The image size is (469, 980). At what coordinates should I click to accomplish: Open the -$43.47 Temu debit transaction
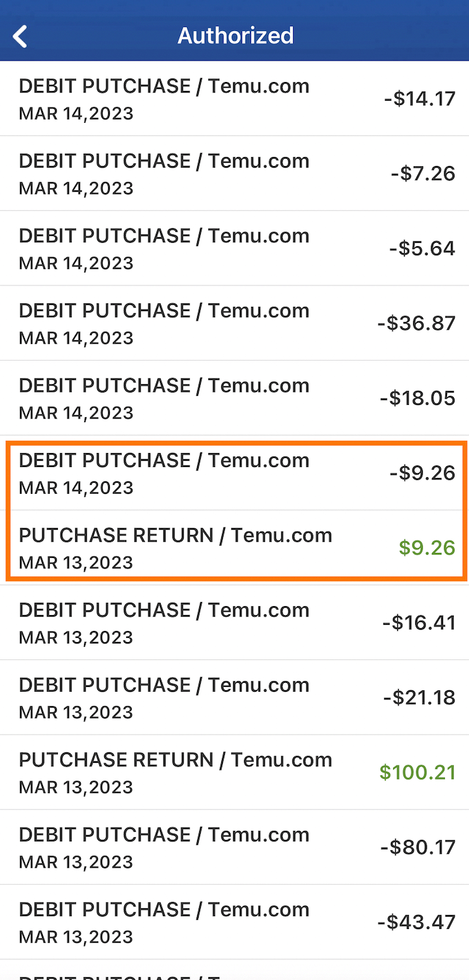click(234, 922)
